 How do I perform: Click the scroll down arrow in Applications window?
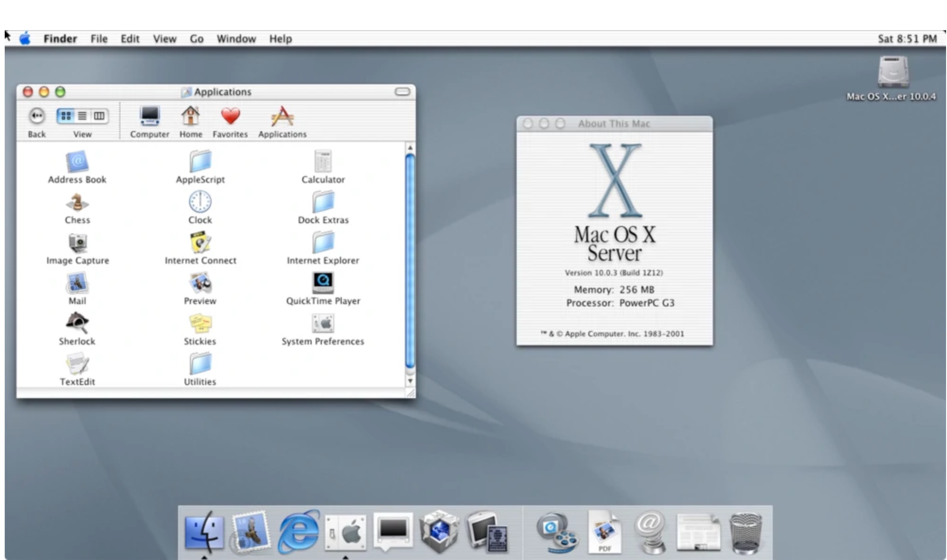tap(410, 381)
